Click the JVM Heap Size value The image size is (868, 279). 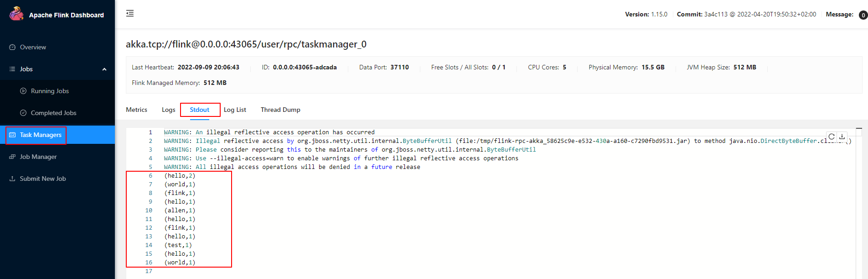click(x=745, y=67)
